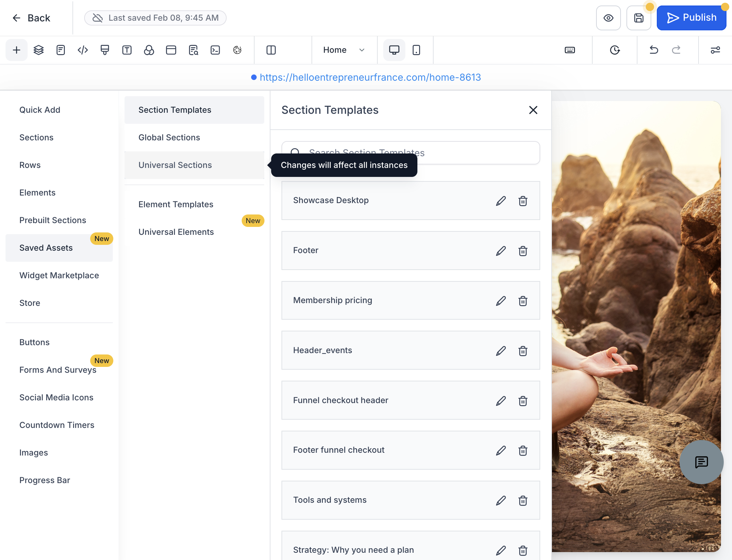Open the Pages document icon
Image resolution: width=732 pixels, height=560 pixels.
pos(61,50)
